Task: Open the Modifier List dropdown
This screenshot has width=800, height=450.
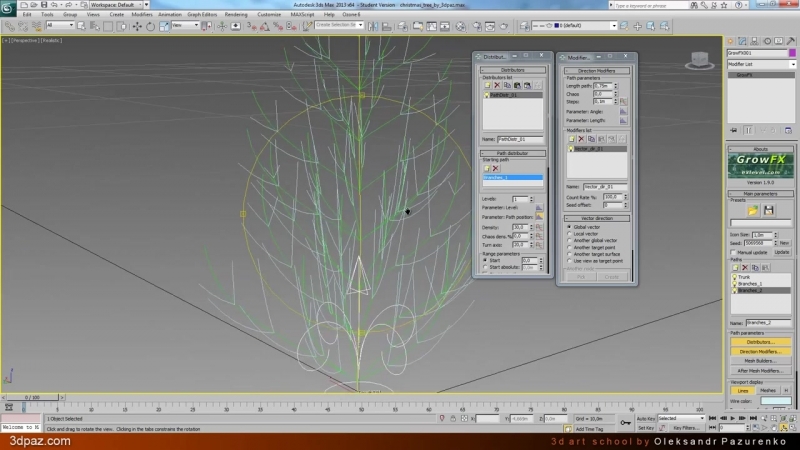Action: pos(761,64)
